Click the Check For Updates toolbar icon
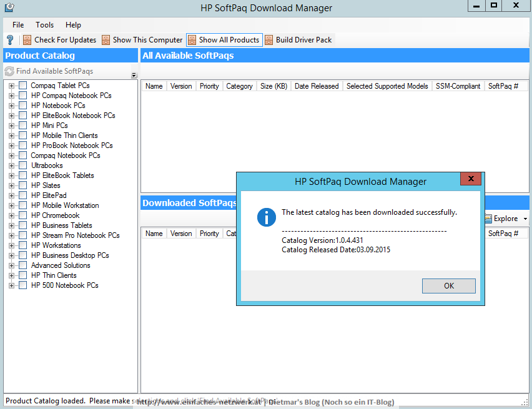532x409 pixels. click(x=27, y=40)
